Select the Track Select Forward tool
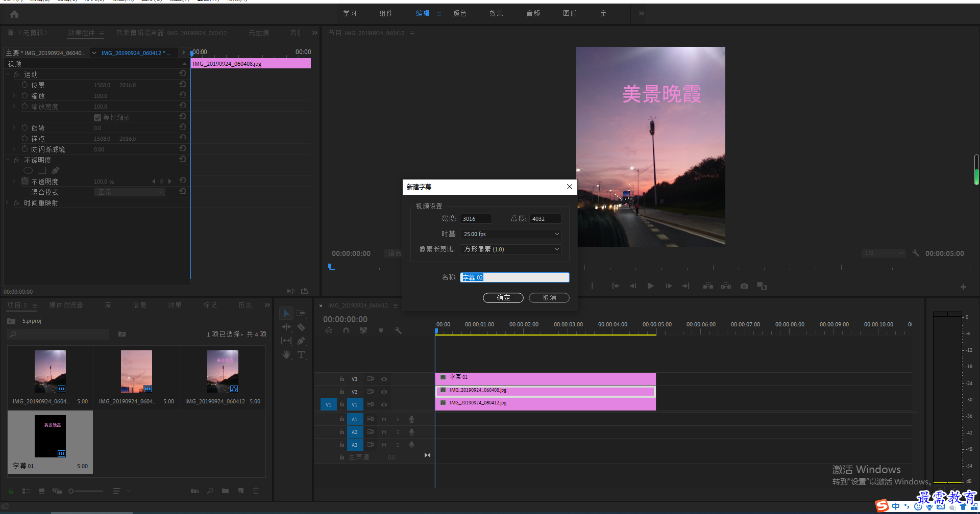 [x=301, y=313]
